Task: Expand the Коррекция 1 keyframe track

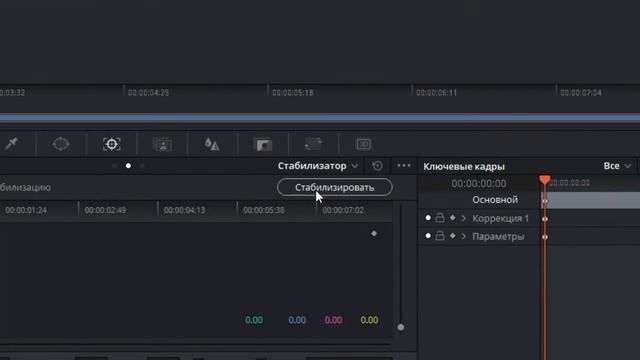Action: click(464, 218)
